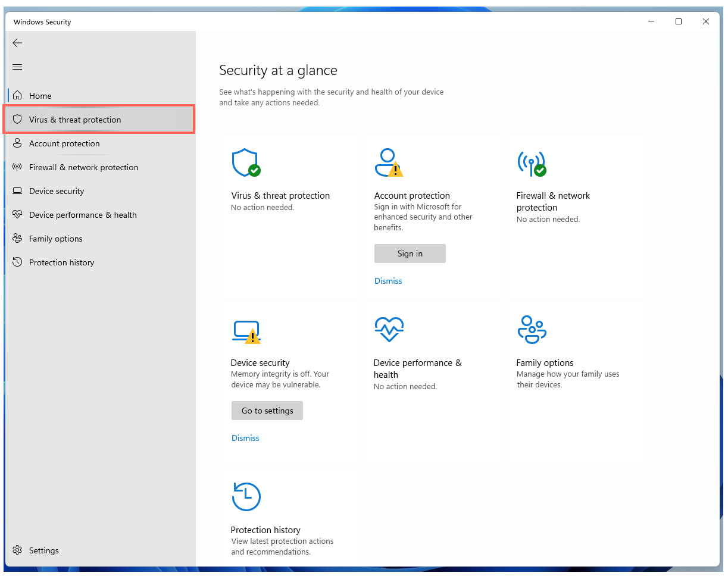728x576 pixels.
Task: Click 'View latest protection actions' description text
Action: [282, 546]
